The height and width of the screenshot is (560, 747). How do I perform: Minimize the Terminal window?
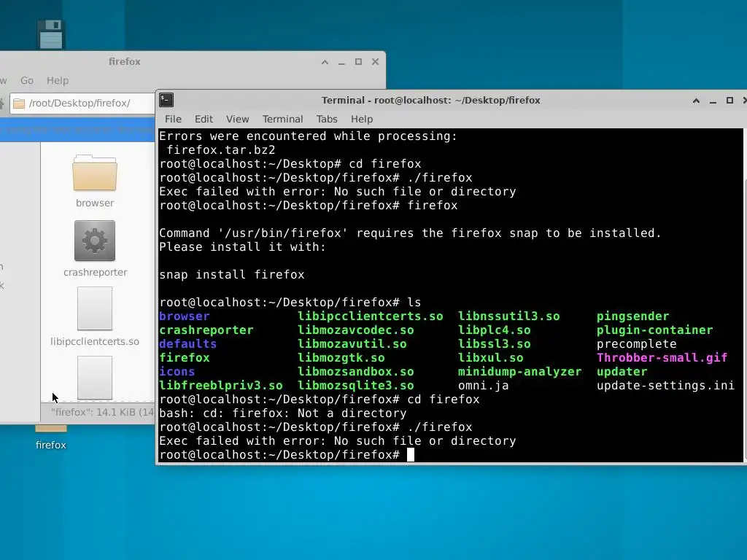coord(713,101)
